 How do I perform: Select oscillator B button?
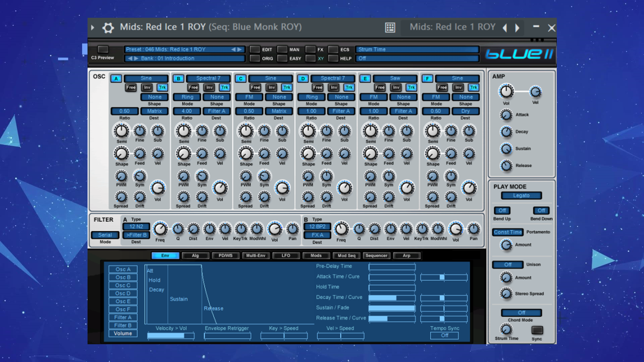[178, 78]
